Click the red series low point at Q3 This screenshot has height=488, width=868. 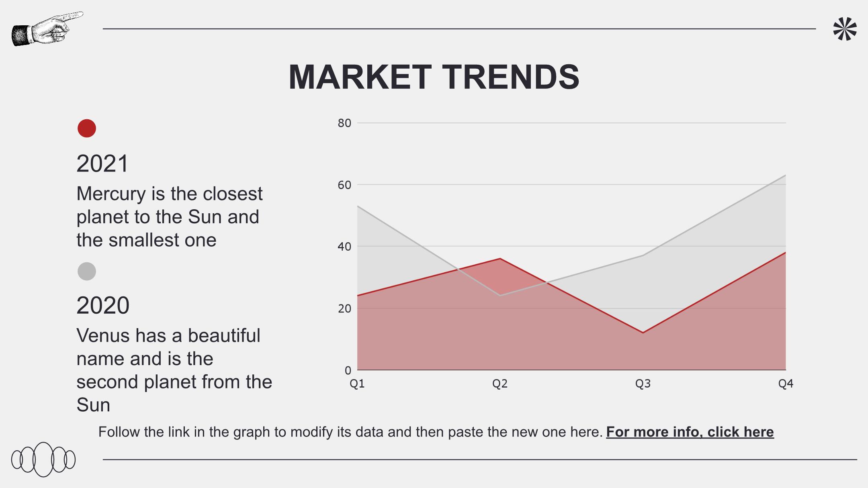(x=643, y=333)
